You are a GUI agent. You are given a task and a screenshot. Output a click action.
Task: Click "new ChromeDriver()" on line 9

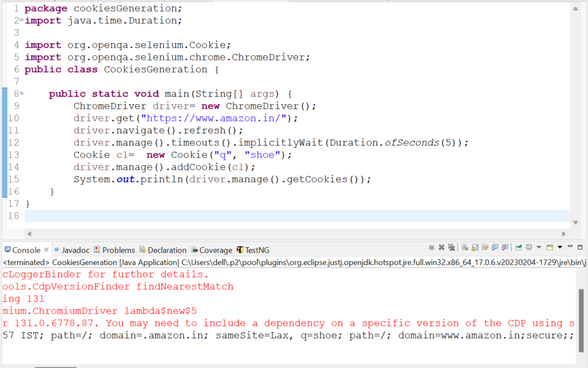click(x=256, y=106)
